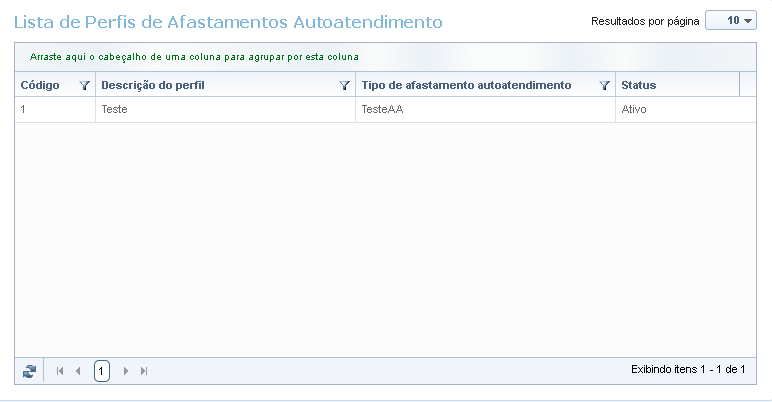
Task: Open filter for Tipo de afastamento autoatendimento
Action: 604,86
